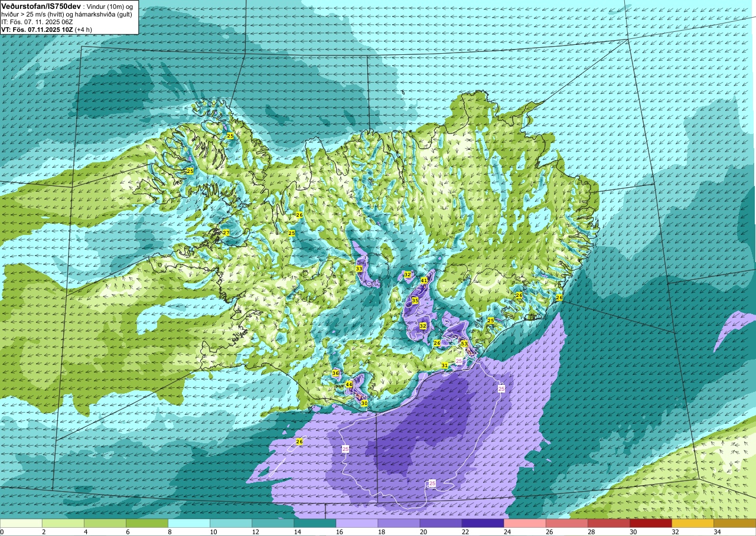Select the yellow gust label '27'

click(x=226, y=233)
